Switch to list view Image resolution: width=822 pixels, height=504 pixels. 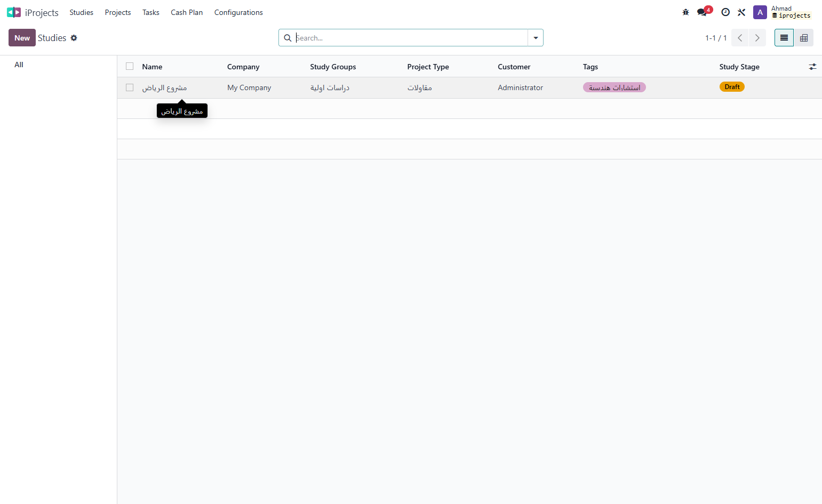pyautogui.click(x=784, y=38)
